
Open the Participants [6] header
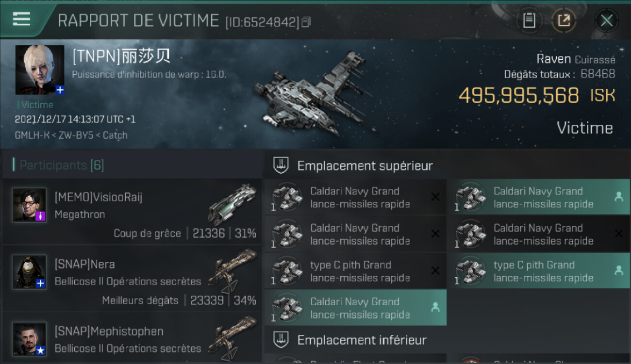62,165
